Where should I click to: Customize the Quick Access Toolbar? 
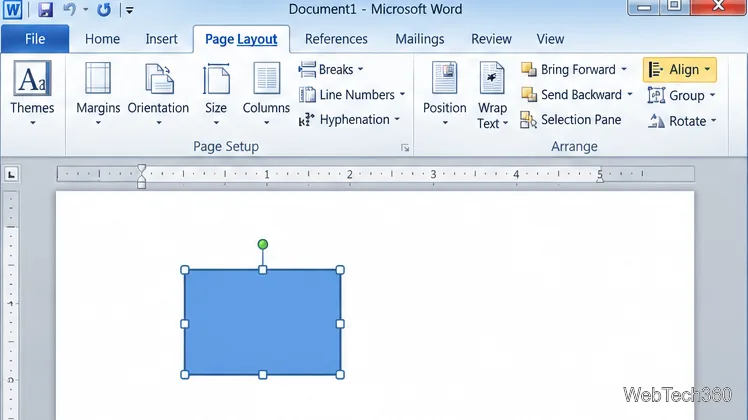pos(129,10)
